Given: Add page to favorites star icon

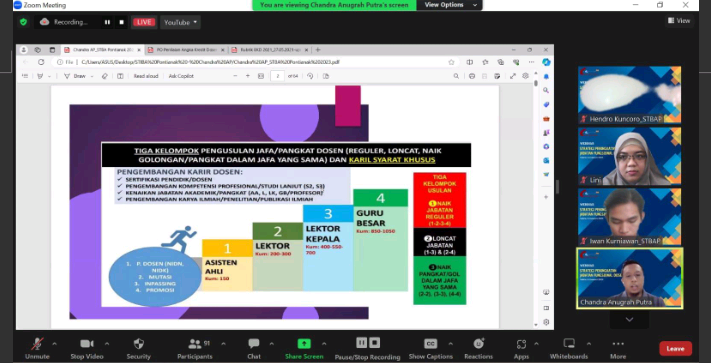Looking at the screenshot, I should [451, 62].
